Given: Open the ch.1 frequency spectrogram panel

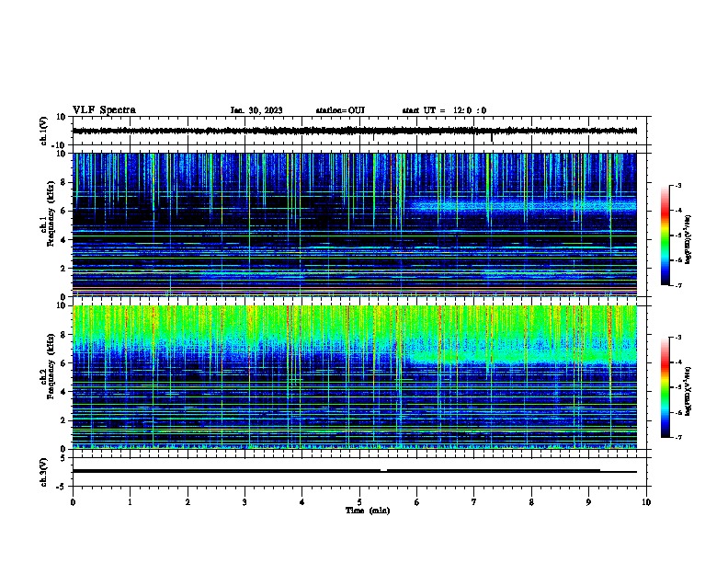Looking at the screenshot, I should click(354, 224).
